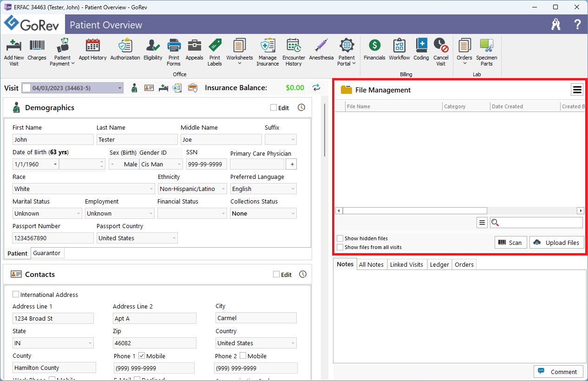Expand the Orders toolbar dropdown

pos(464,64)
